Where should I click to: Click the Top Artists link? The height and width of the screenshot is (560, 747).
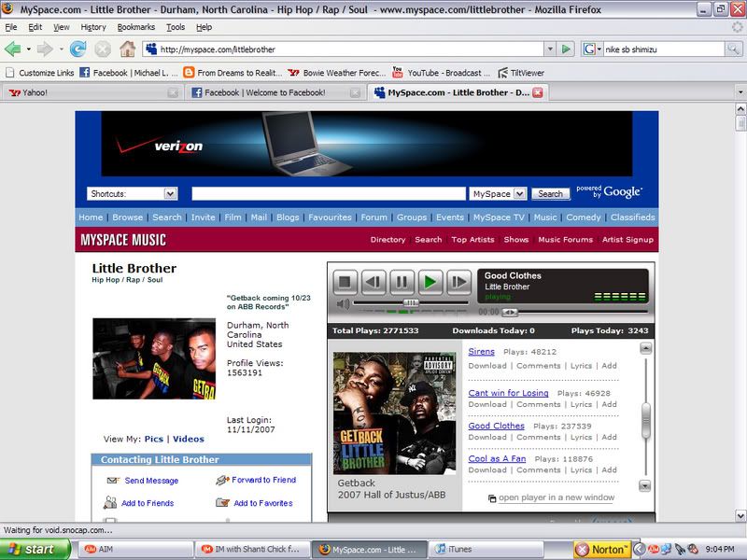coord(472,240)
